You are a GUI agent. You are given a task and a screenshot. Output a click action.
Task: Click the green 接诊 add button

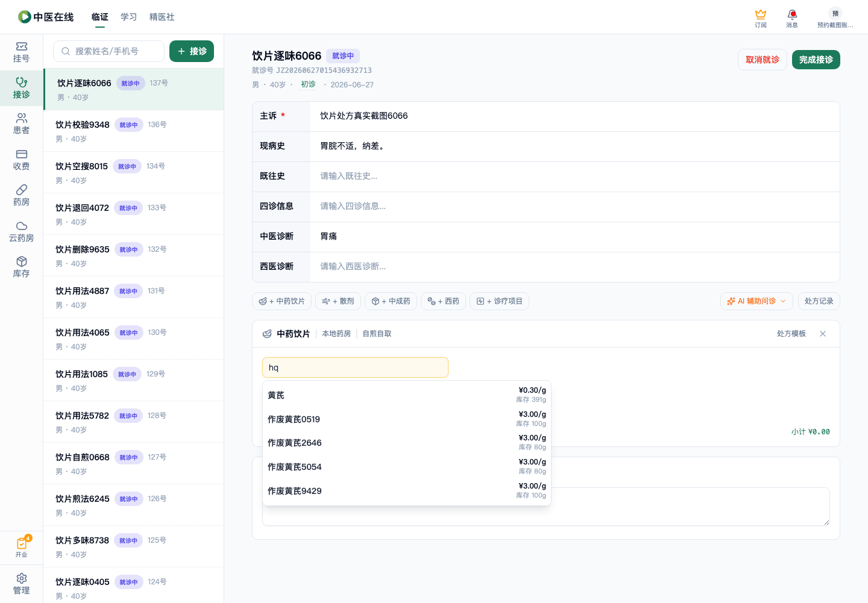(x=192, y=51)
